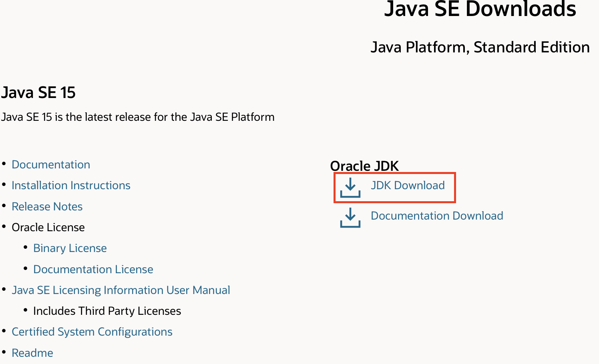The width and height of the screenshot is (599, 364).
Task: Open the Binary License link
Action: (x=70, y=248)
